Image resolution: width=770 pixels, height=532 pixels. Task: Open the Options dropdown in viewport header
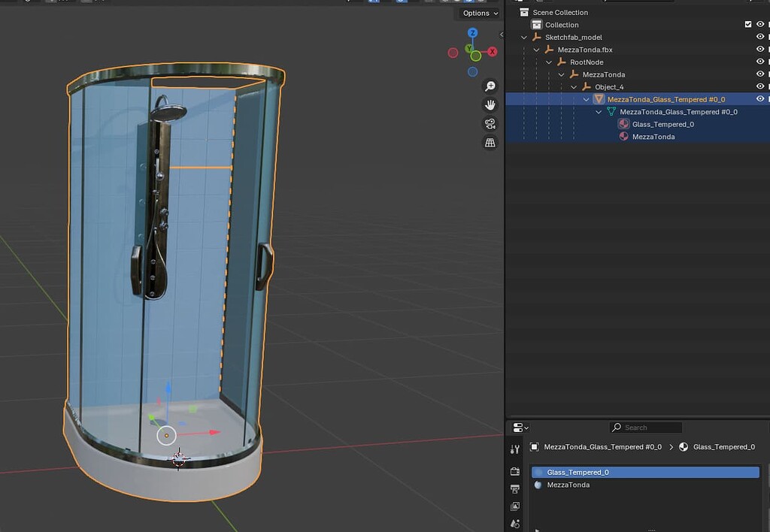pos(479,13)
